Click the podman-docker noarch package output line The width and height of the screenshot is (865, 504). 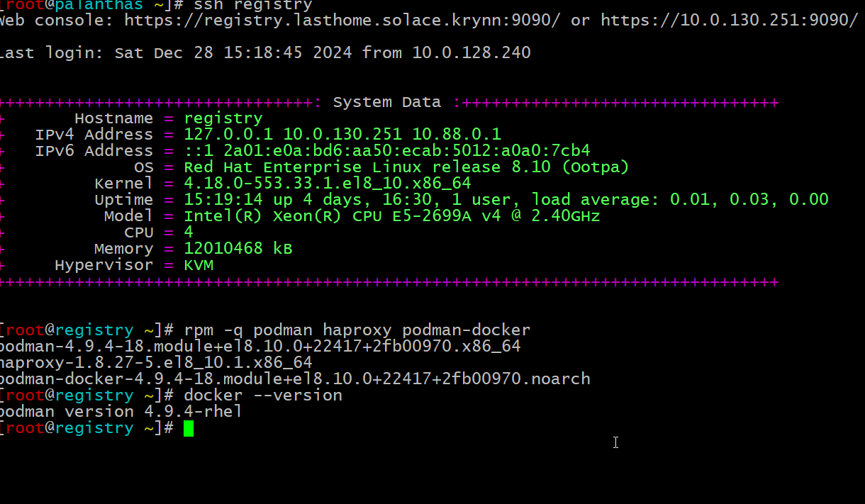[x=294, y=379]
